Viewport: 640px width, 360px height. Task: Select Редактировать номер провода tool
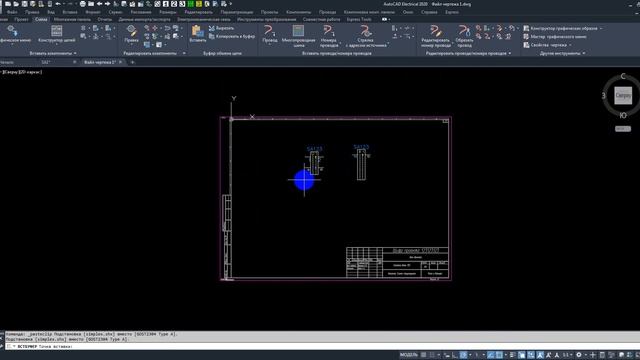(436, 36)
